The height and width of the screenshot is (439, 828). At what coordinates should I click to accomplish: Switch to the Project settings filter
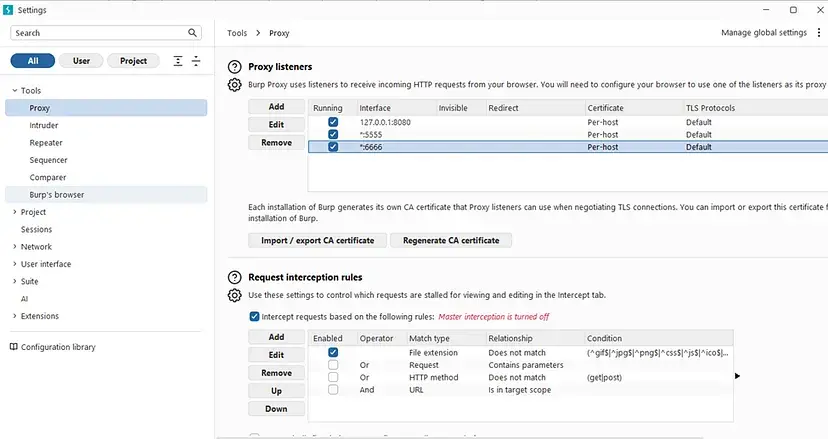point(133,61)
